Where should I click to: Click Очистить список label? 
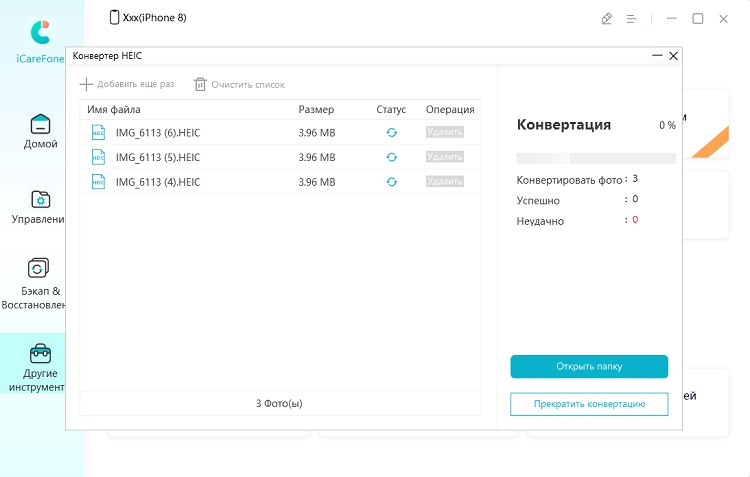point(248,85)
